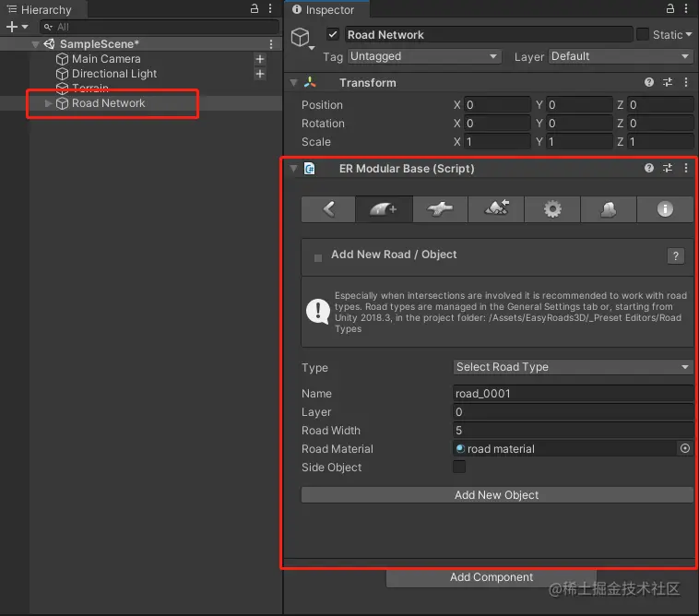The height and width of the screenshot is (616, 699).
Task: Click the question mark help button
Action: click(x=675, y=255)
